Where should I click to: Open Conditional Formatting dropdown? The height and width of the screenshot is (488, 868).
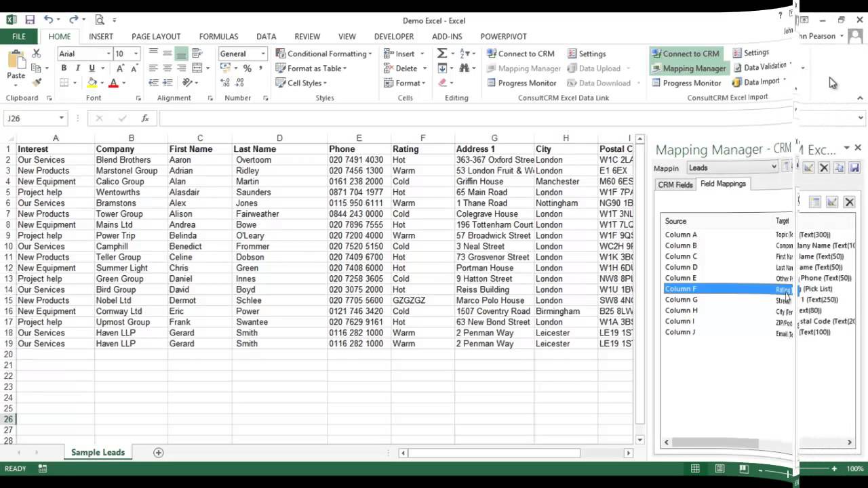click(323, 54)
